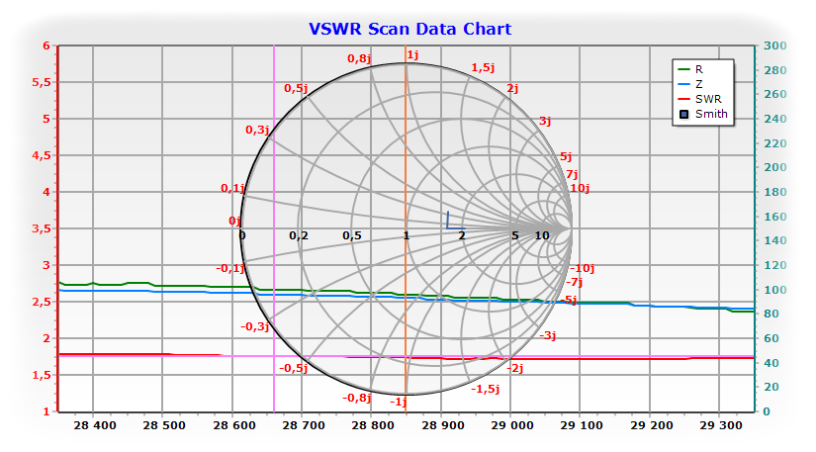Click the SWR axis value 5,5
Screen dimensions: 816x452
[41, 83]
